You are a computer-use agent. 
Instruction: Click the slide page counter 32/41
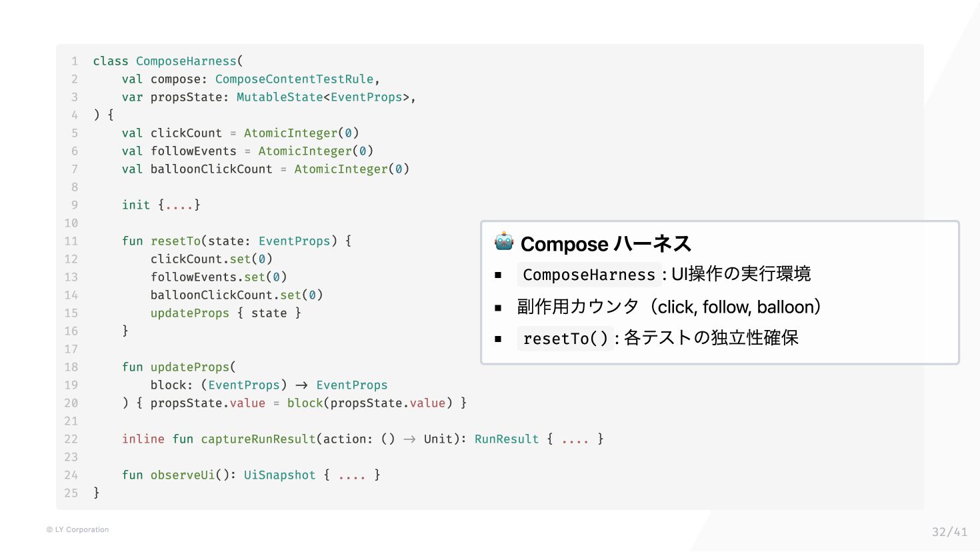949,532
